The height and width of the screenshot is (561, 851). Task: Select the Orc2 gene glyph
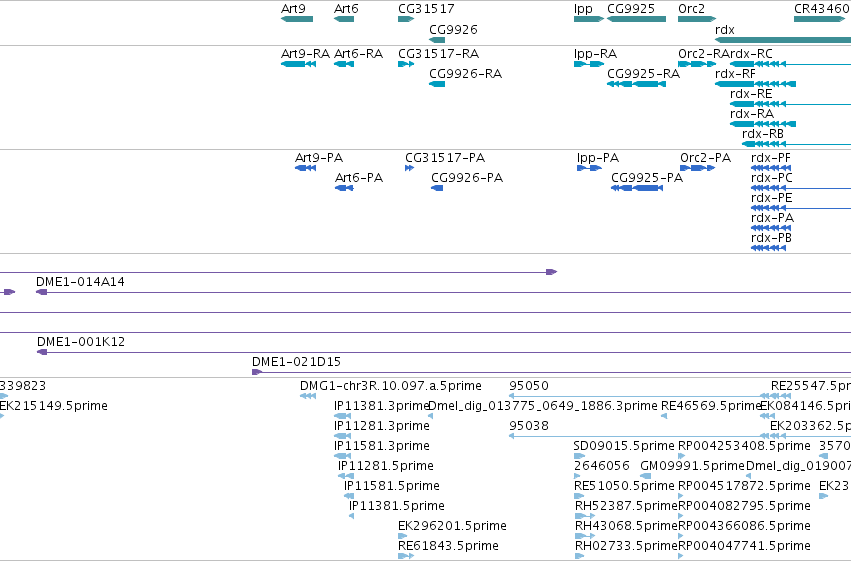pyautogui.click(x=697, y=19)
